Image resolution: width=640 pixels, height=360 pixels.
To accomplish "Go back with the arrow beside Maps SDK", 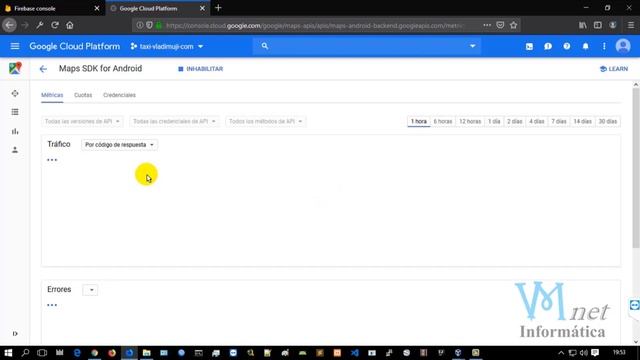I will (x=43, y=69).
